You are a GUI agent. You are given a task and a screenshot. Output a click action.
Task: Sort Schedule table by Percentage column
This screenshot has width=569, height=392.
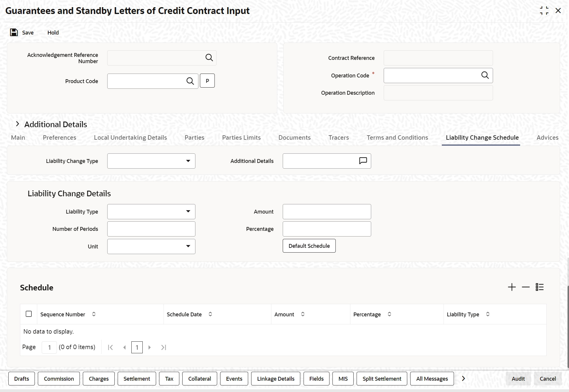[389, 314]
